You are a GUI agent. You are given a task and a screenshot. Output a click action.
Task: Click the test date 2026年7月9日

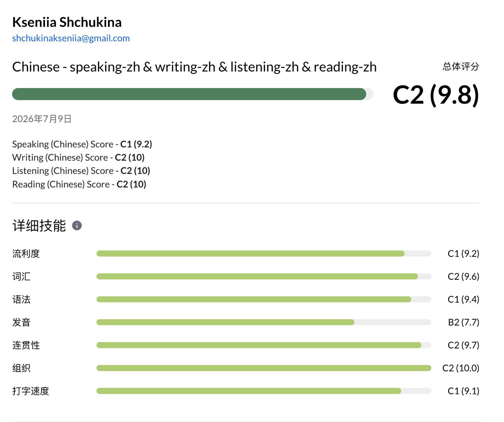pyautogui.click(x=42, y=119)
